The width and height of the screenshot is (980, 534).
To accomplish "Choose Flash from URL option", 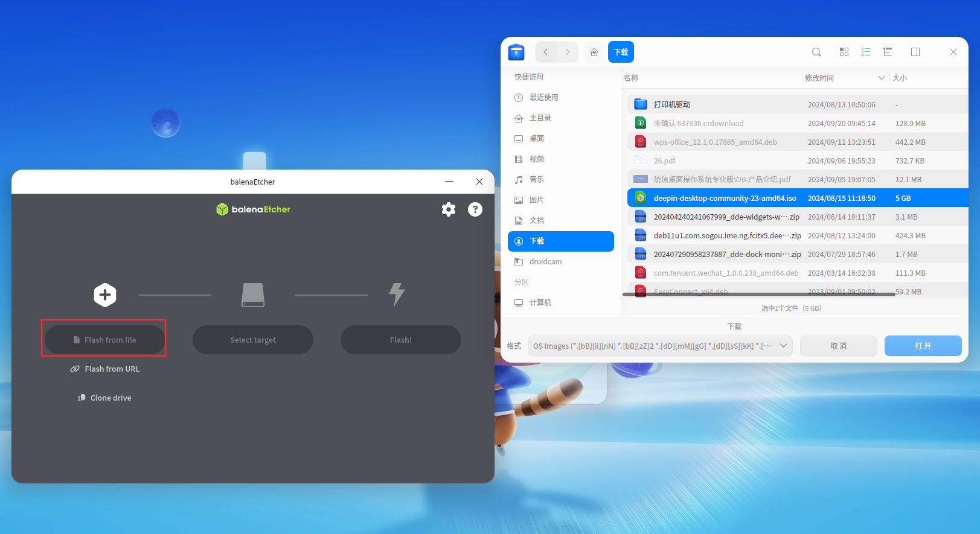I will pos(105,369).
